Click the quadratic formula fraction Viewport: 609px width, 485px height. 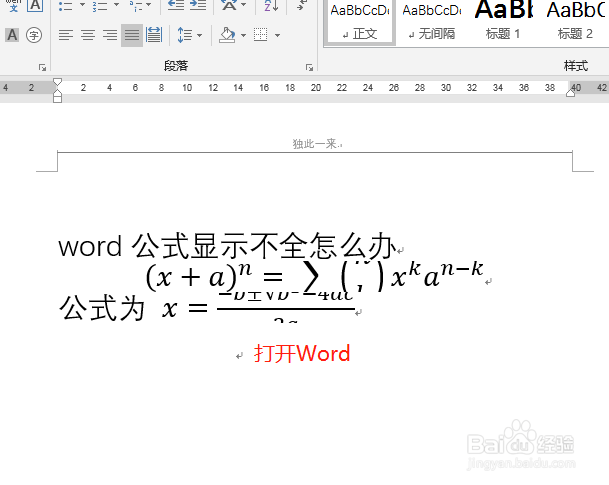[x=286, y=309]
